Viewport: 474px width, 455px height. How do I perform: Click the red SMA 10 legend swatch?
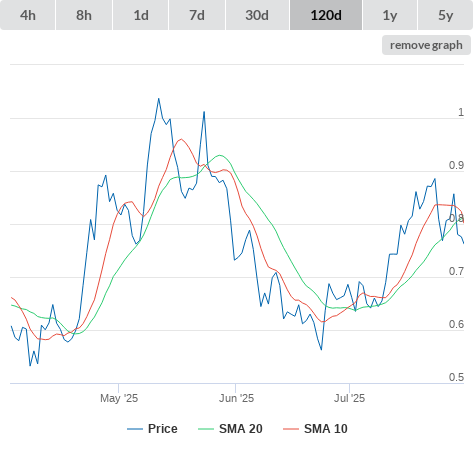(291, 429)
